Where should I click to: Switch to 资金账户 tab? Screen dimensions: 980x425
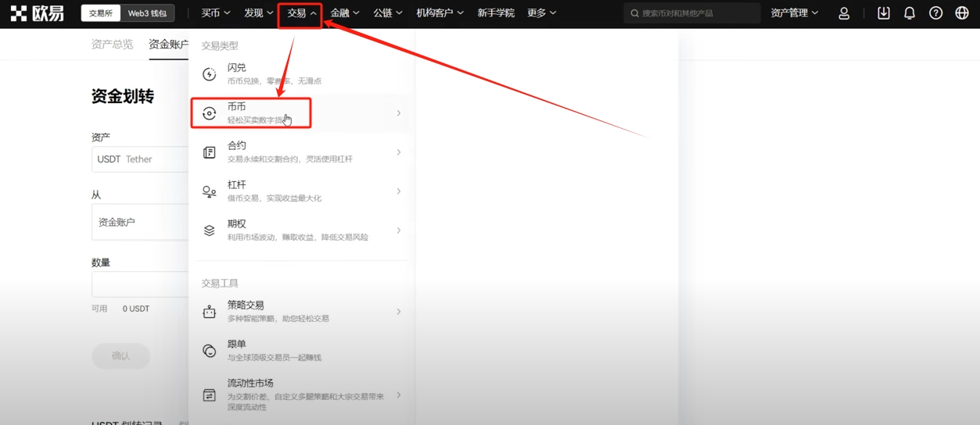click(x=169, y=44)
